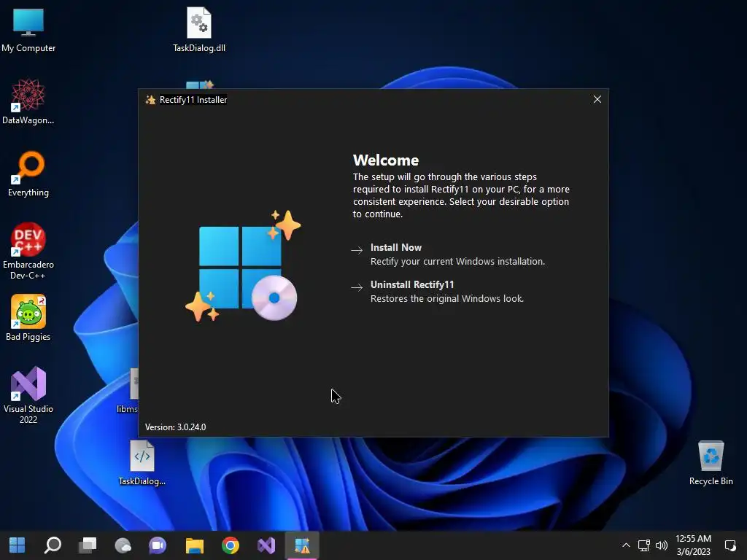Click arrow icon beside Uninstall Rectify11
The image size is (747, 560).
point(357,287)
